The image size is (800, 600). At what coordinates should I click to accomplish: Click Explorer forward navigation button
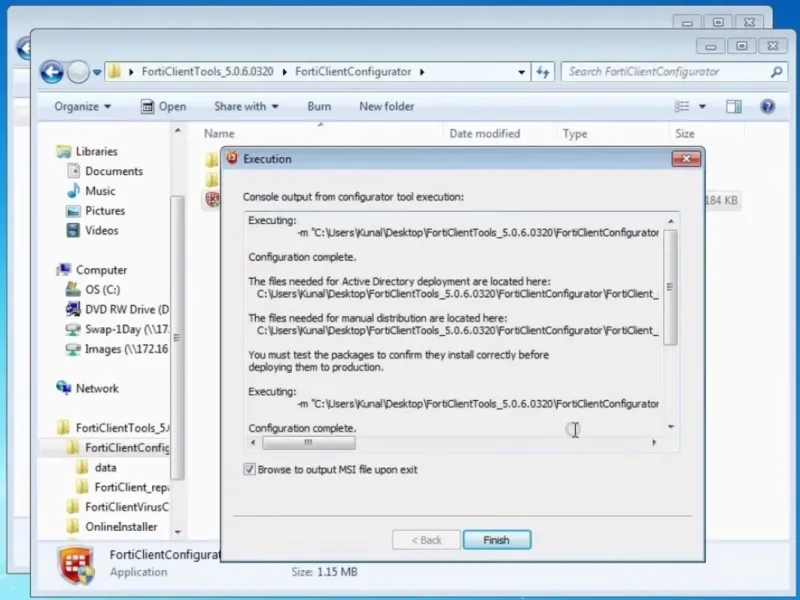pyautogui.click(x=78, y=72)
